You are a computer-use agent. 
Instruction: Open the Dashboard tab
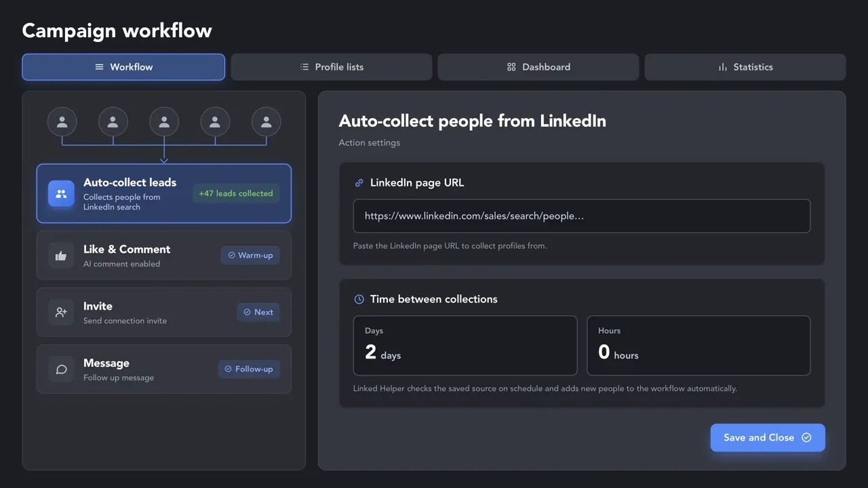coord(538,67)
